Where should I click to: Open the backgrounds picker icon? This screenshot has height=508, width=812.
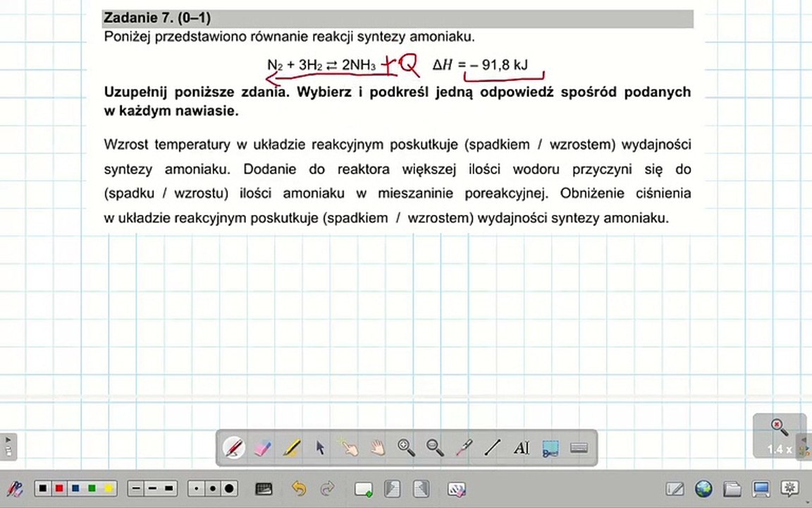point(264,488)
